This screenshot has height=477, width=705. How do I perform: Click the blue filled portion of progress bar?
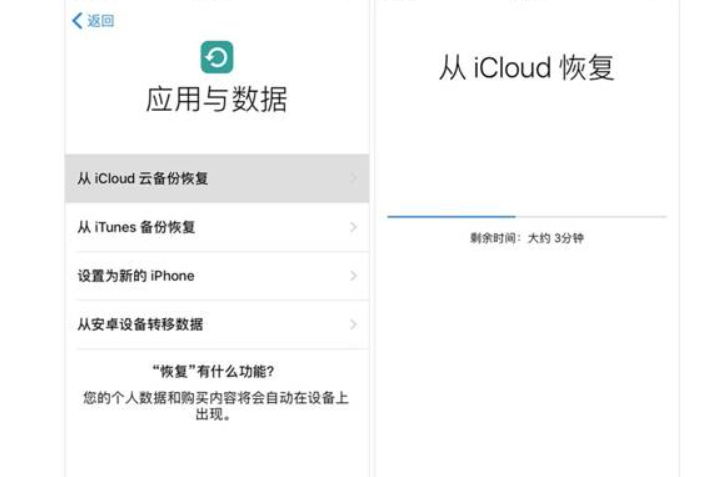click(x=451, y=216)
